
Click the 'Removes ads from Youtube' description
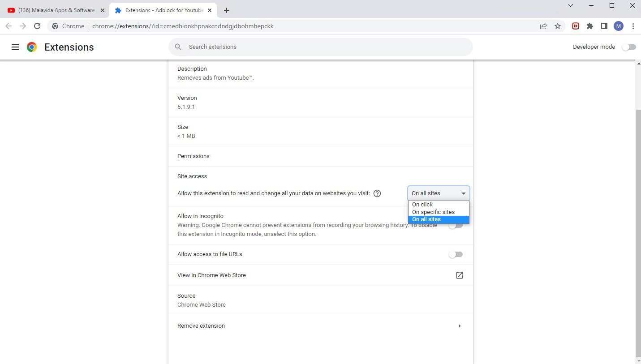216,78
